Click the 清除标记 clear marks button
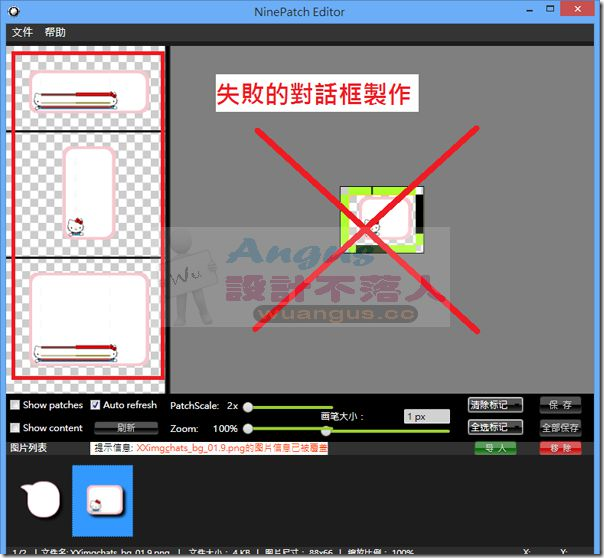This screenshot has height=558, width=604. tap(495, 405)
